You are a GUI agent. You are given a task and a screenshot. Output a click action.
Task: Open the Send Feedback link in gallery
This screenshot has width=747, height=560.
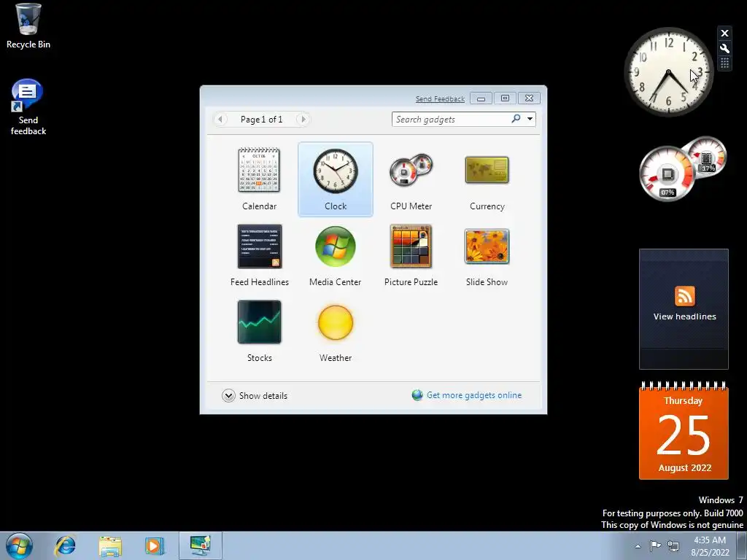pyautogui.click(x=440, y=98)
